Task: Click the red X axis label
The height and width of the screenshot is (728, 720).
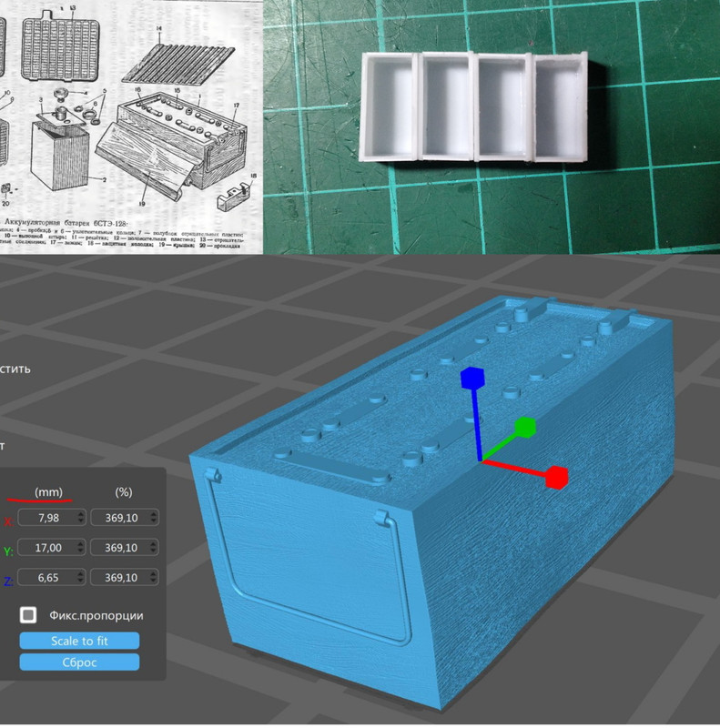Action: click(x=8, y=521)
